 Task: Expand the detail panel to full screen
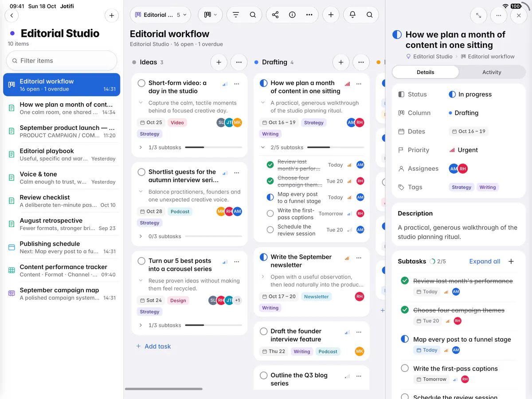[478, 16]
